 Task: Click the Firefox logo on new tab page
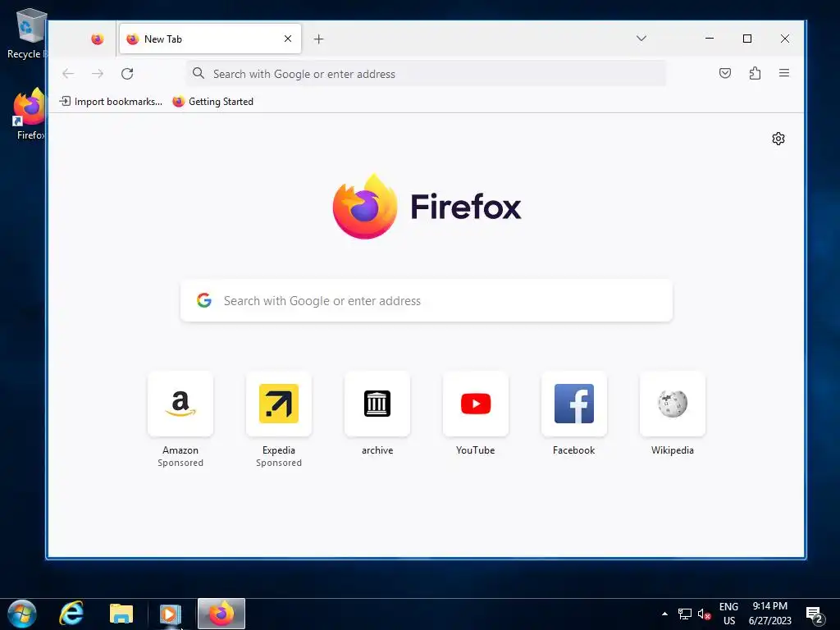click(427, 207)
